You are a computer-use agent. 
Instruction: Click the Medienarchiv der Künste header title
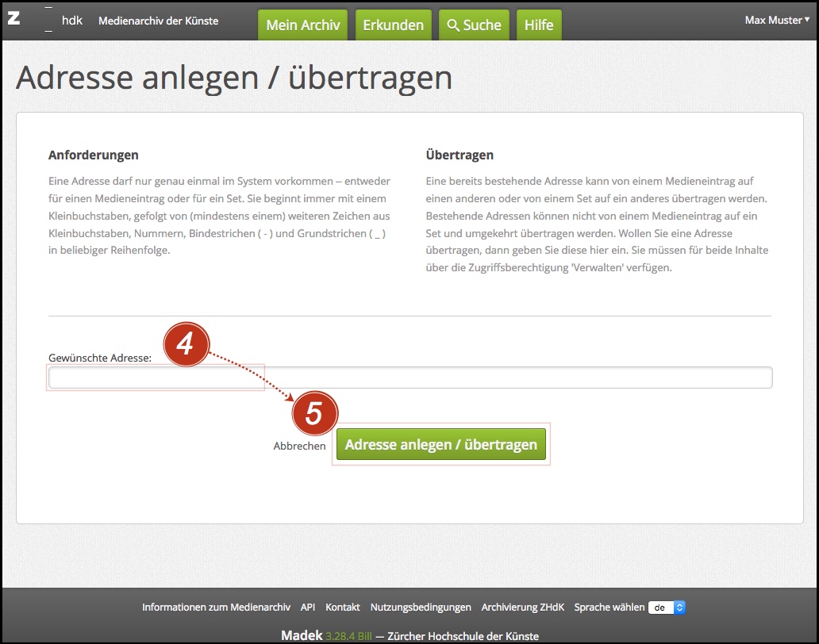pos(158,21)
